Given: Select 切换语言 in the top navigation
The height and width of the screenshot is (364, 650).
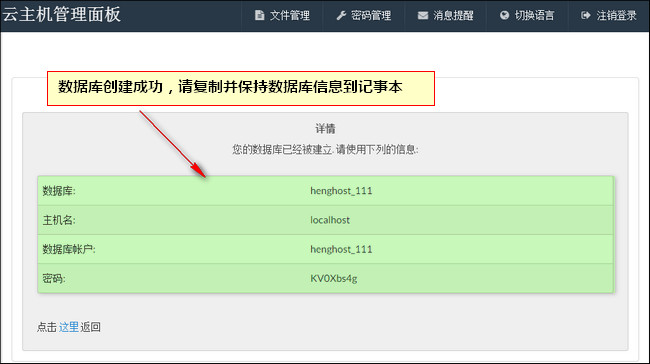Looking at the screenshot, I should pyautogui.click(x=527, y=15).
